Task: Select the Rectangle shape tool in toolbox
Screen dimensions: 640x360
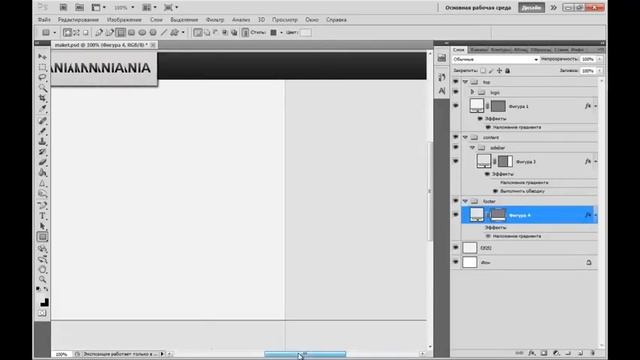Action: 42,237
